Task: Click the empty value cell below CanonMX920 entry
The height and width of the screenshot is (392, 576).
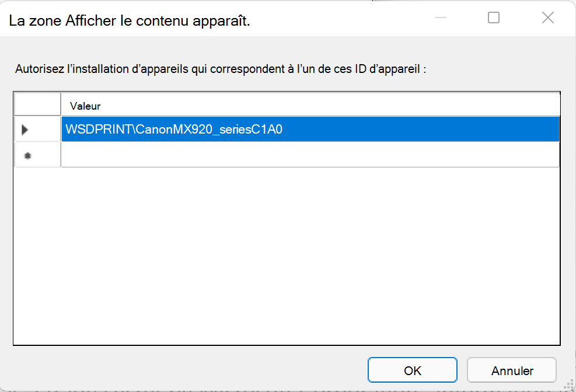Action: 309,154
